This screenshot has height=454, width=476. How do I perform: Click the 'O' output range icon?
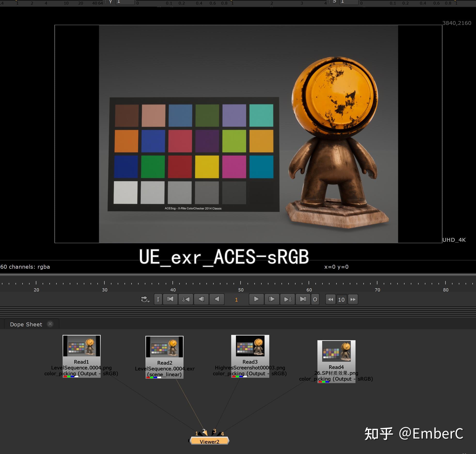coord(315,300)
